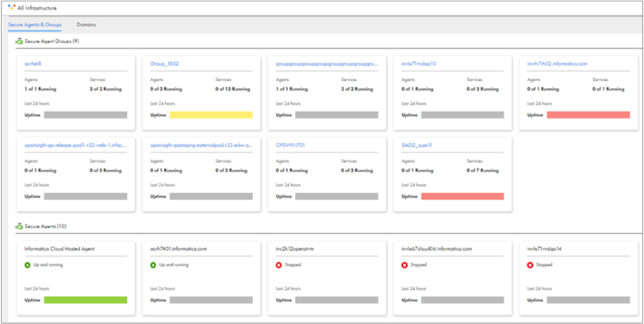Image resolution: width=644 pixels, height=324 pixels.
Task: Open opsinsight-qastaging-externalpod-r33-edw group link
Action: pos(201,145)
